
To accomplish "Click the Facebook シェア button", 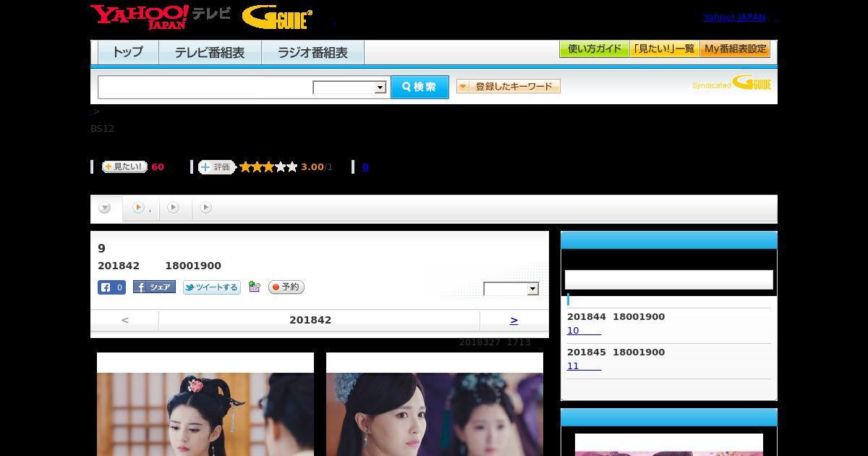I will pyautogui.click(x=154, y=287).
